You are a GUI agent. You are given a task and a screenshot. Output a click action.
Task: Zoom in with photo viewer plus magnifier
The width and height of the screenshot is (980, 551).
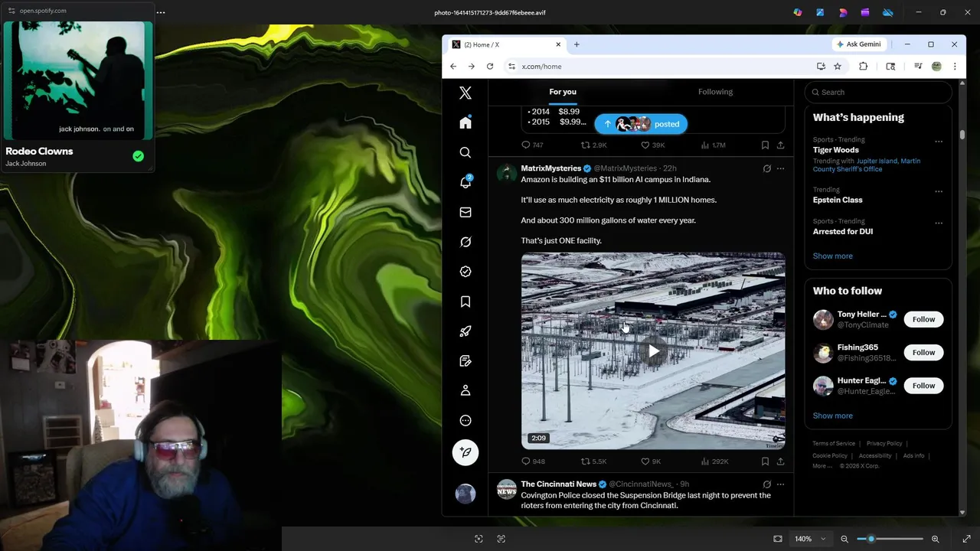[935, 539]
